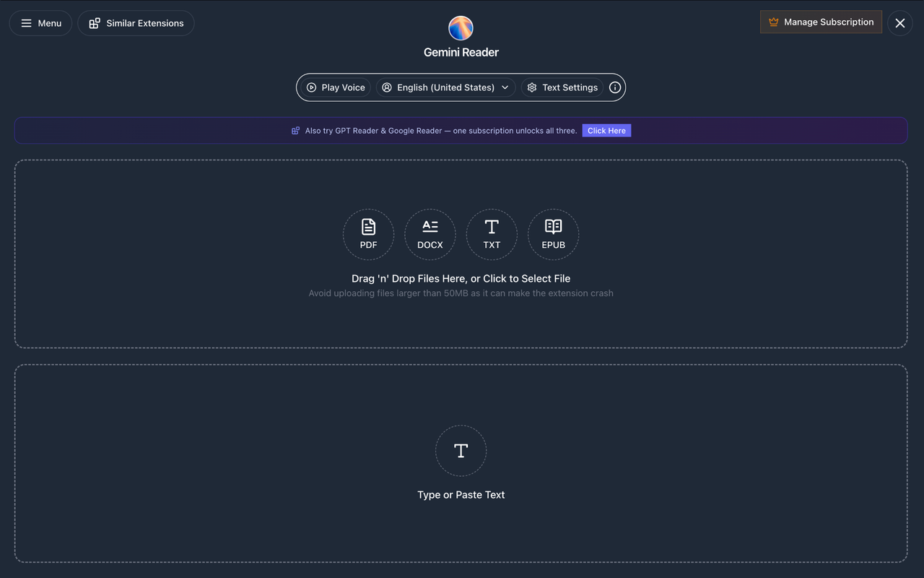Select the EPUB file type icon
Viewport: 924px width, 578px height.
[554, 235]
